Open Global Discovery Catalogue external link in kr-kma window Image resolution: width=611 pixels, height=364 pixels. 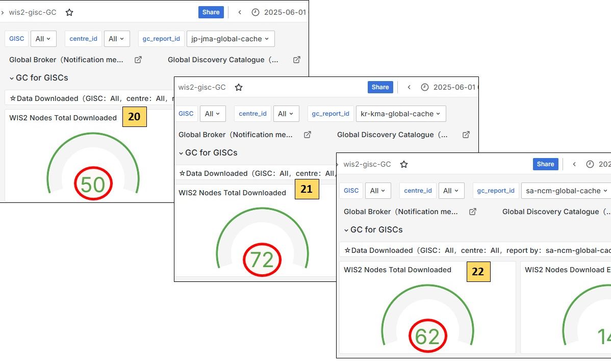(x=466, y=135)
